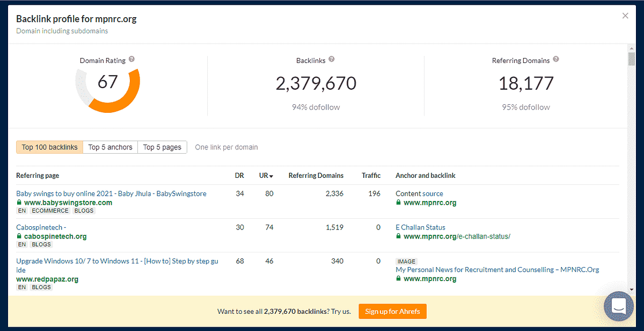The width and height of the screenshot is (644, 331).
Task: Open mpnrc.org/e-challan-status backlink URL
Action: [x=457, y=236]
